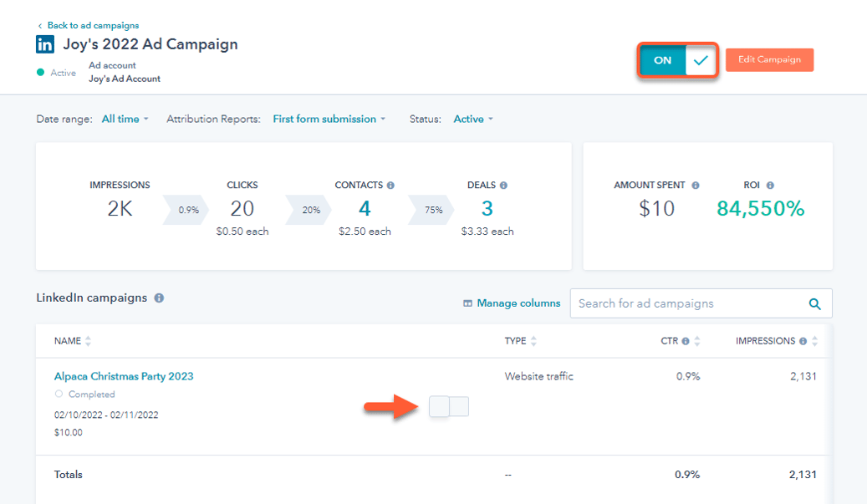Click the LinkedIn logo icon

click(45, 45)
